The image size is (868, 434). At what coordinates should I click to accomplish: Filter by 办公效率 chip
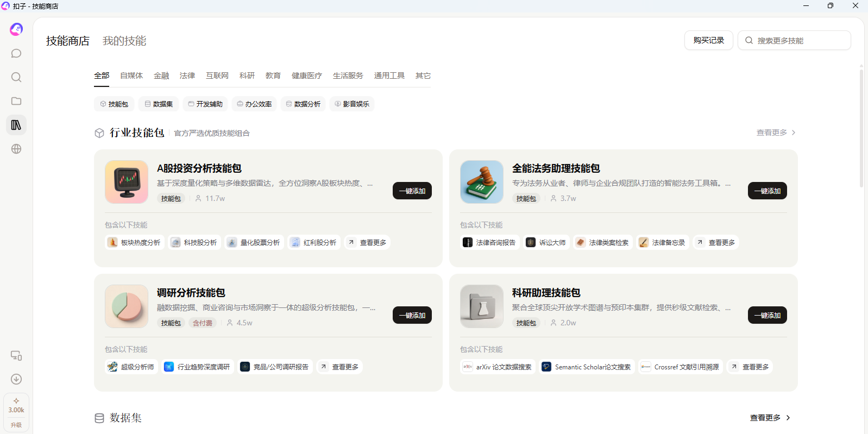click(x=254, y=104)
